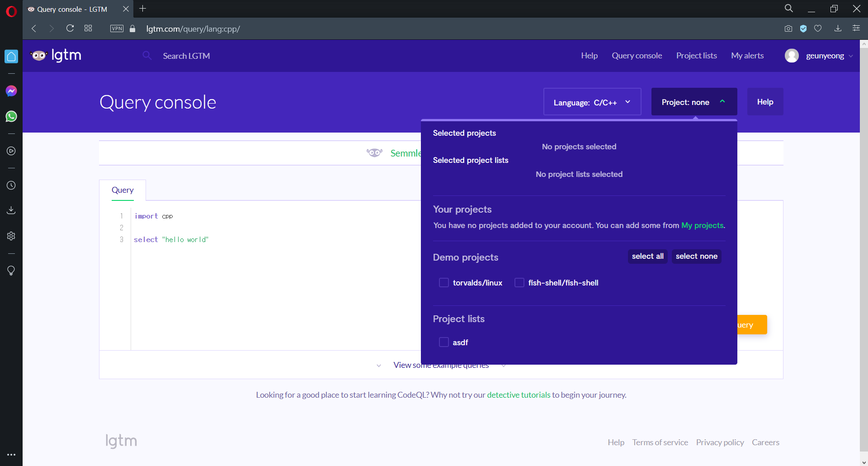Reload the page with the refresh icon
This screenshot has width=868, height=466.
(x=70, y=29)
